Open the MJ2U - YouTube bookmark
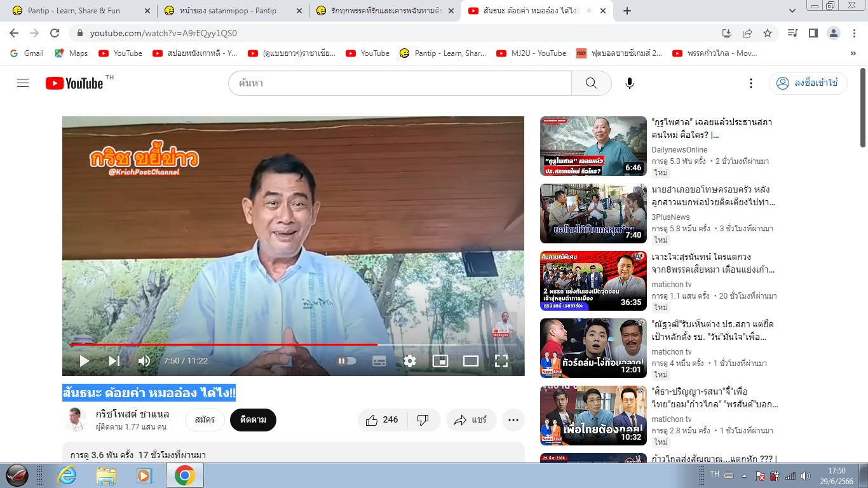 pyautogui.click(x=531, y=53)
